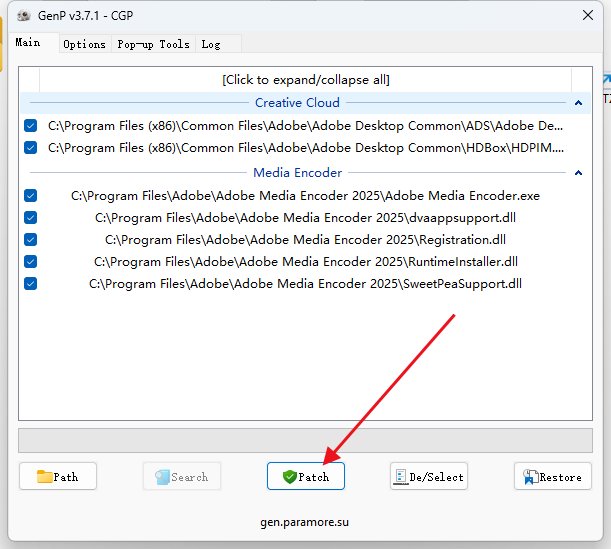Uncheck the ADS Adobe Desktop file checkbox
The height and width of the screenshot is (549, 611).
click(x=30, y=125)
